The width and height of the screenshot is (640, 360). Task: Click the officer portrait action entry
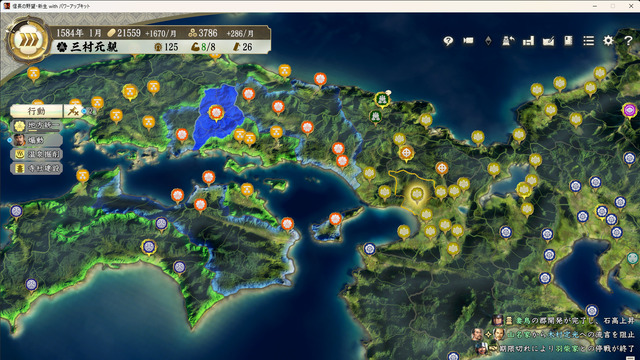pyautogui.click(x=37, y=140)
